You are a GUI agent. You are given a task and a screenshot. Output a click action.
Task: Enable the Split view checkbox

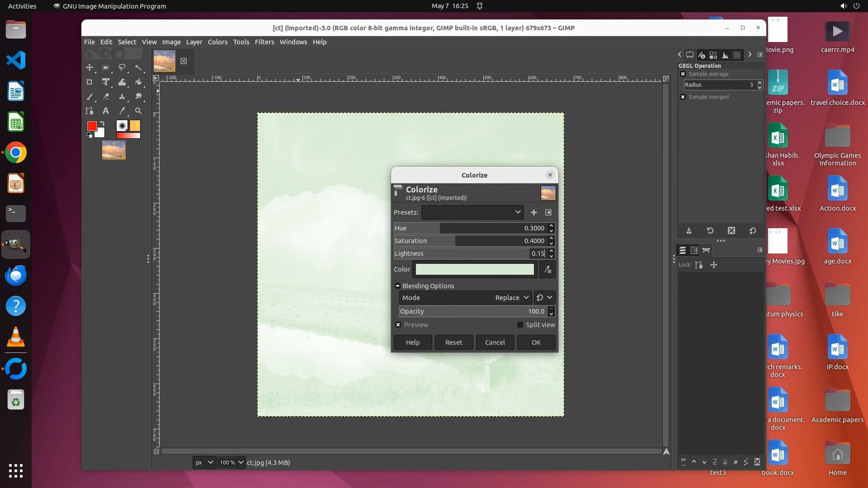point(520,325)
